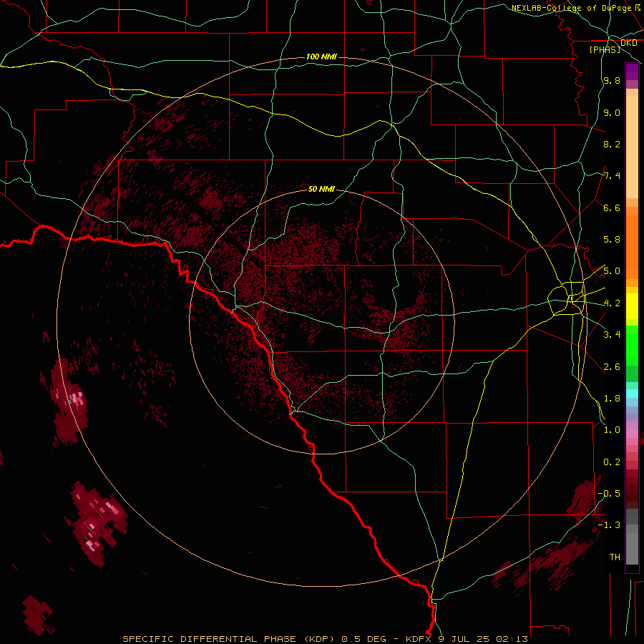Click the 50 NMI range ring label
This screenshot has height=644, width=644.
(x=321, y=189)
